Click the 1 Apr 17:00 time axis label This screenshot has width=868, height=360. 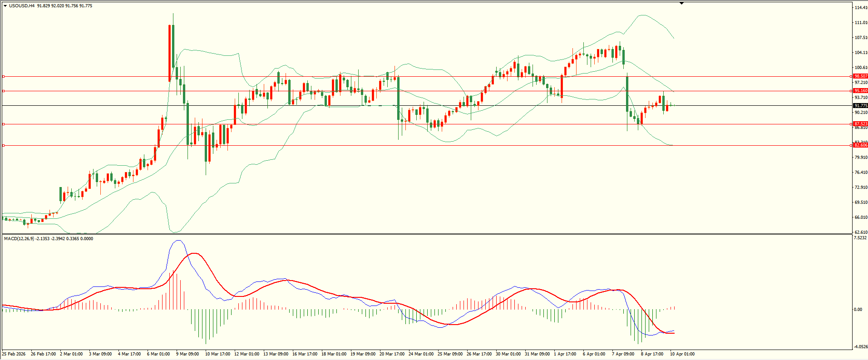click(x=565, y=354)
